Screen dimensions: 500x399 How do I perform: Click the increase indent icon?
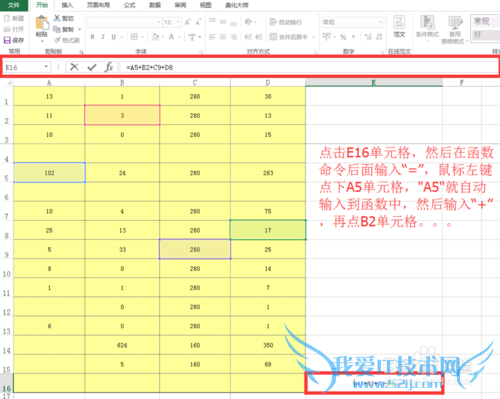coord(259,37)
